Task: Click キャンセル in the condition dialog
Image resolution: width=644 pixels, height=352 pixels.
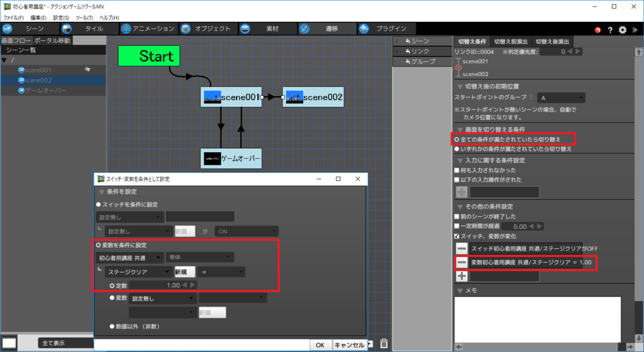Action: coord(349,345)
